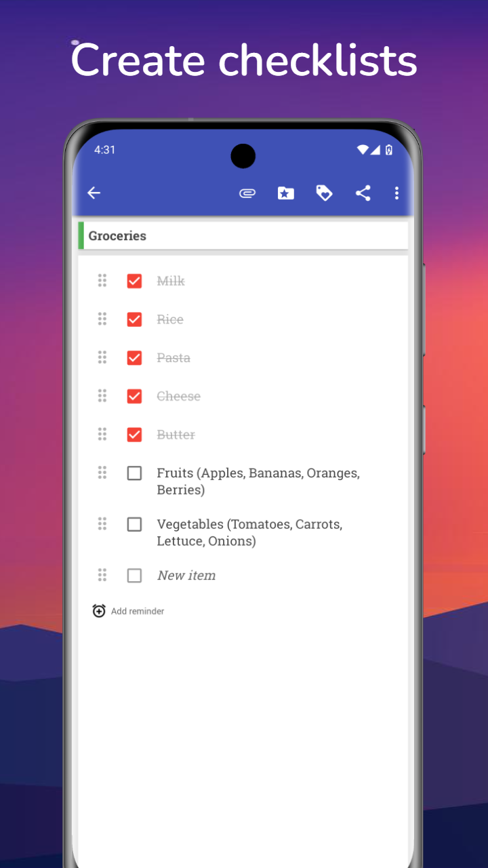Screen dimensions: 488x868
Task: Select the struck-through Milk text
Action: click(x=171, y=281)
